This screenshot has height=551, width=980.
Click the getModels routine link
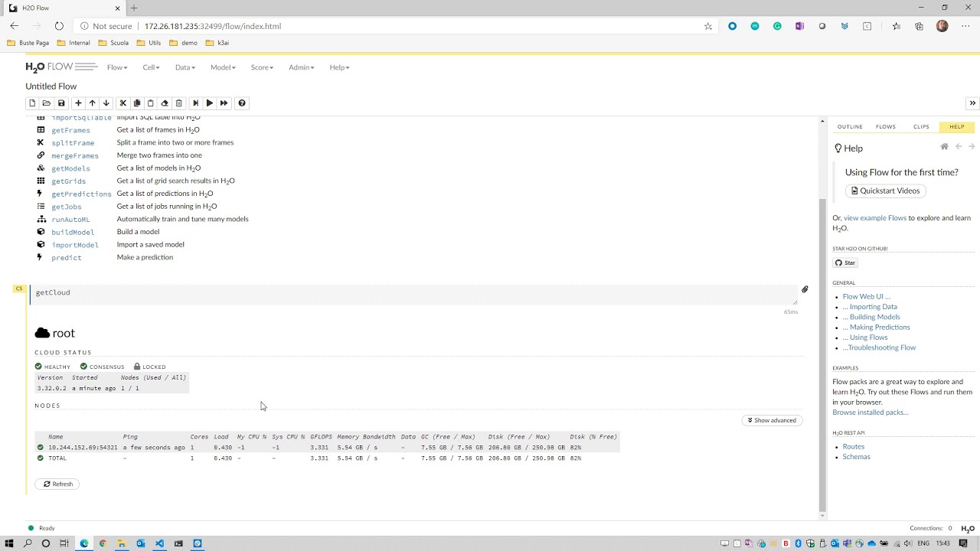tap(70, 168)
